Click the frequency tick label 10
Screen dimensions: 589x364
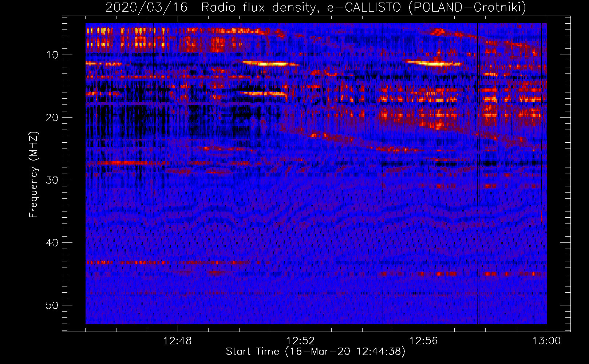(52, 55)
